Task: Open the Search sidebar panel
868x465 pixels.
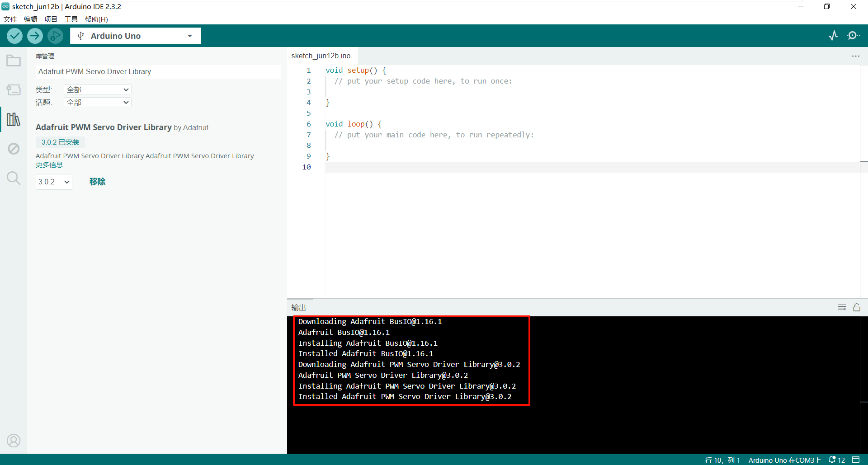Action: [x=14, y=178]
